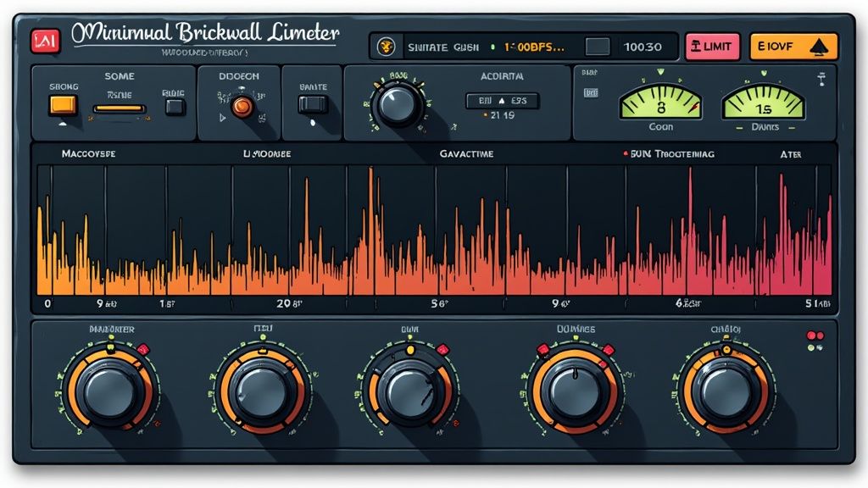Click the orange level strip in the Some section
Image resolution: width=868 pixels, height=488 pixels.
click(x=119, y=107)
